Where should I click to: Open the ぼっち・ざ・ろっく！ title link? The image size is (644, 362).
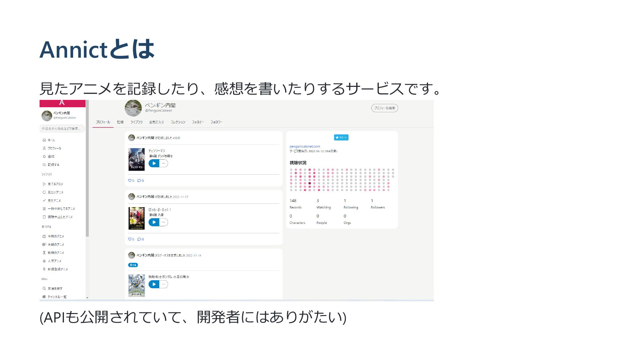[x=160, y=210]
